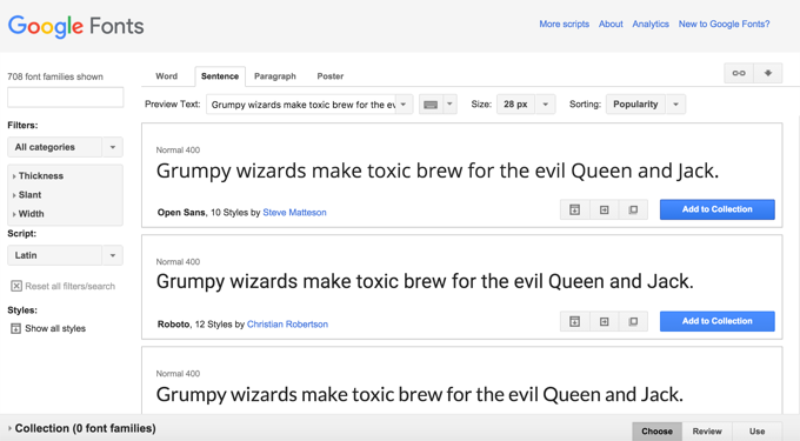800x441 pixels.
Task: Click Roboto see-all-styles icon
Action: tap(574, 322)
